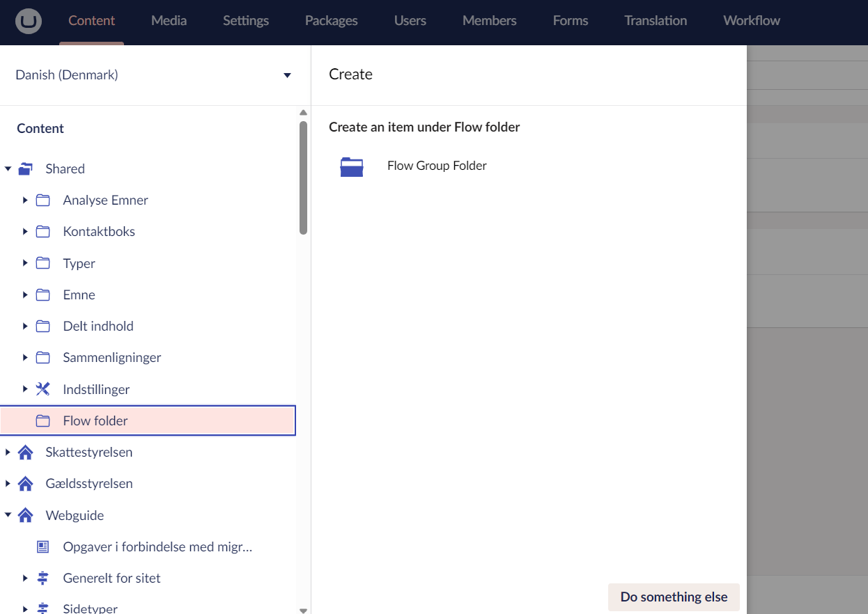The width and height of the screenshot is (868, 614).
Task: Click the home icon beside Webguide
Action: (25, 515)
